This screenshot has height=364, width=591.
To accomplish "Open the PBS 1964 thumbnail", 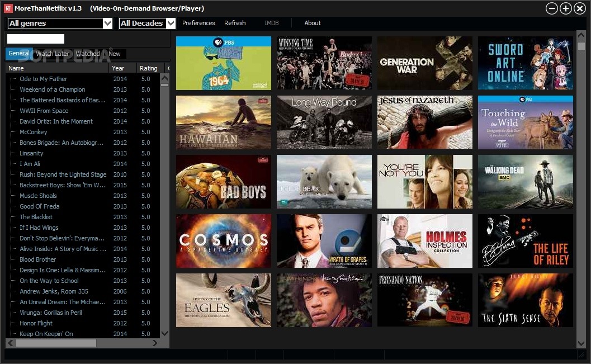I will click(x=224, y=63).
